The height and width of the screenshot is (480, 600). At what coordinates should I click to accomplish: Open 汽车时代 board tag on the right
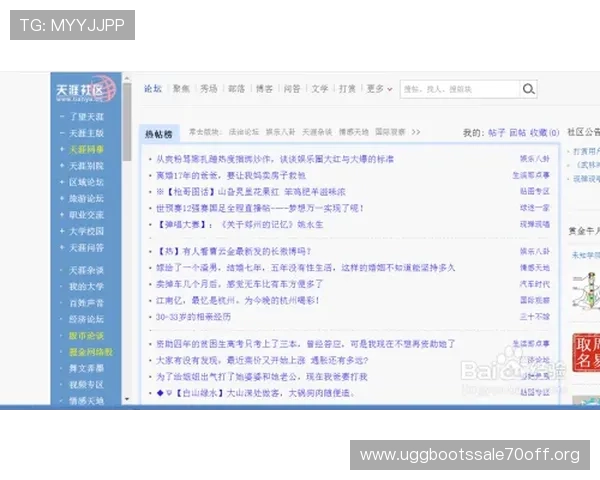(x=535, y=284)
